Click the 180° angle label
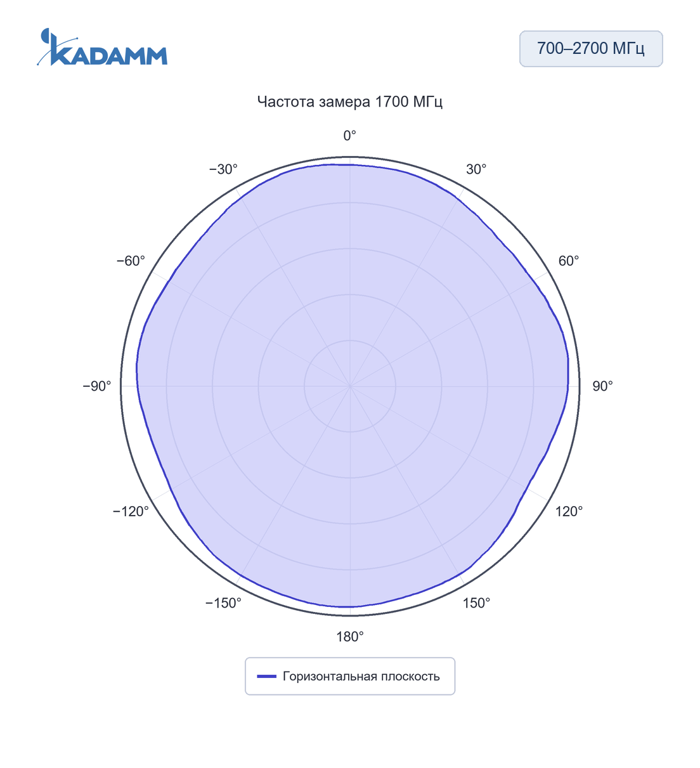This screenshot has width=700, height=768. pos(350,637)
